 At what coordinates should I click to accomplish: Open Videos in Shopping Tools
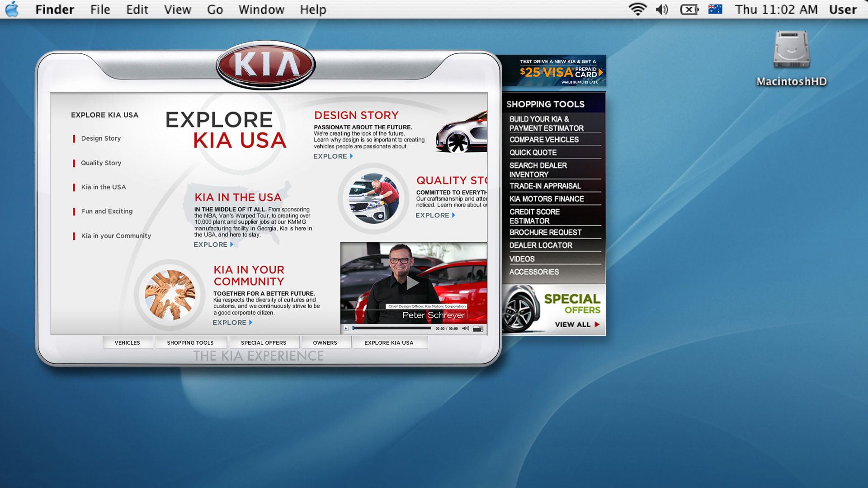click(522, 259)
